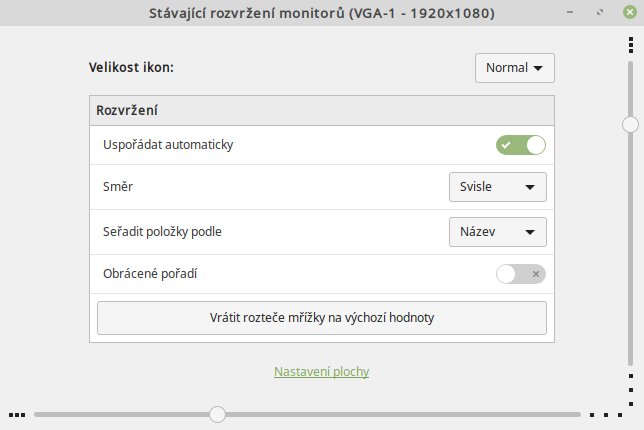The height and width of the screenshot is (430, 644).
Task: Click Vrátit rozteče mřížky na výchozí hodnoty
Action: point(322,318)
